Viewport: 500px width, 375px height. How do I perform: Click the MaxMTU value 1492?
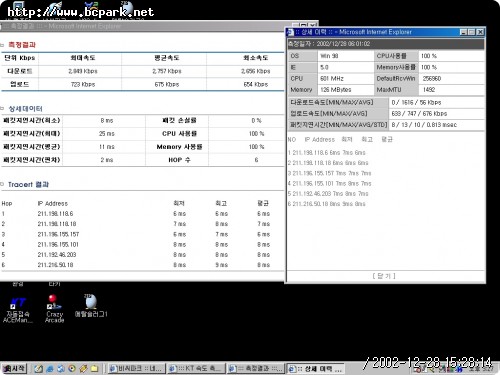pyautogui.click(x=429, y=90)
